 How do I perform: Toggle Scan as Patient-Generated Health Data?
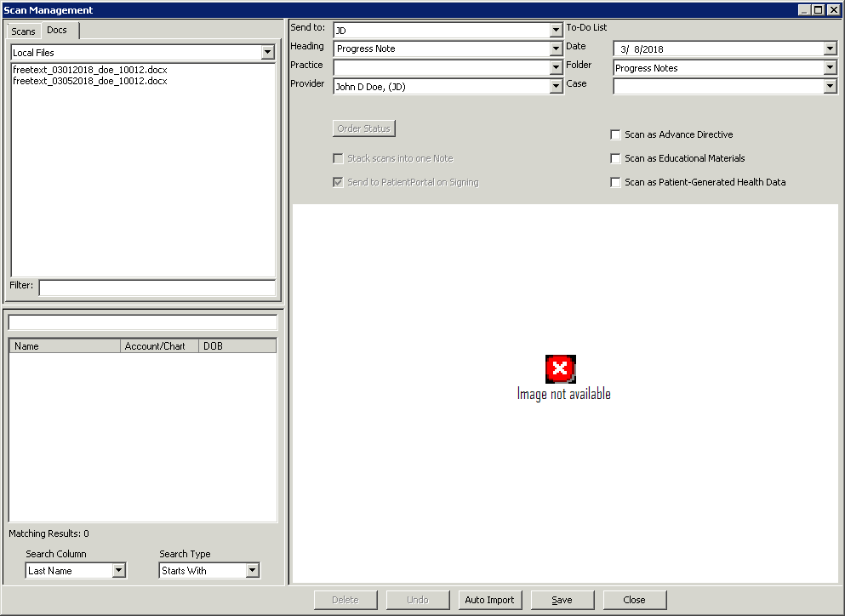[615, 182]
